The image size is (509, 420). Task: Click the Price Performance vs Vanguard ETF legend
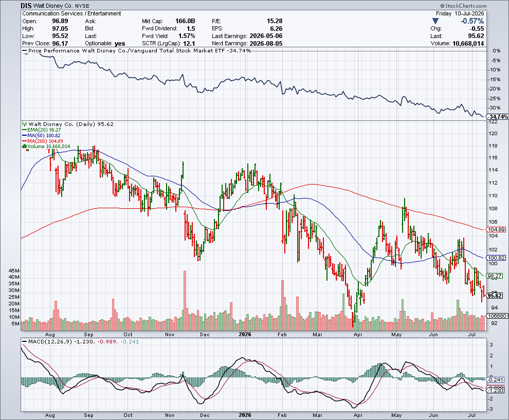coord(136,50)
